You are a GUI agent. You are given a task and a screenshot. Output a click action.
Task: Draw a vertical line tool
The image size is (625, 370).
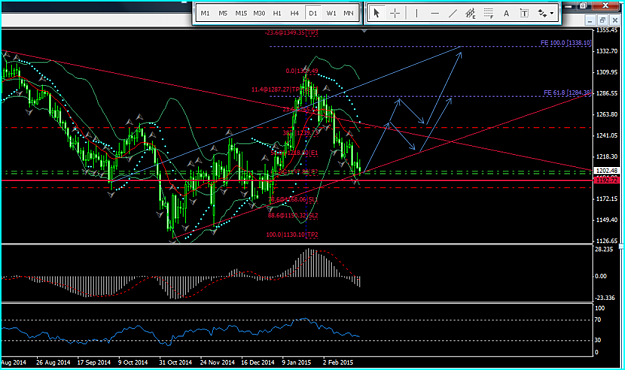pos(417,13)
